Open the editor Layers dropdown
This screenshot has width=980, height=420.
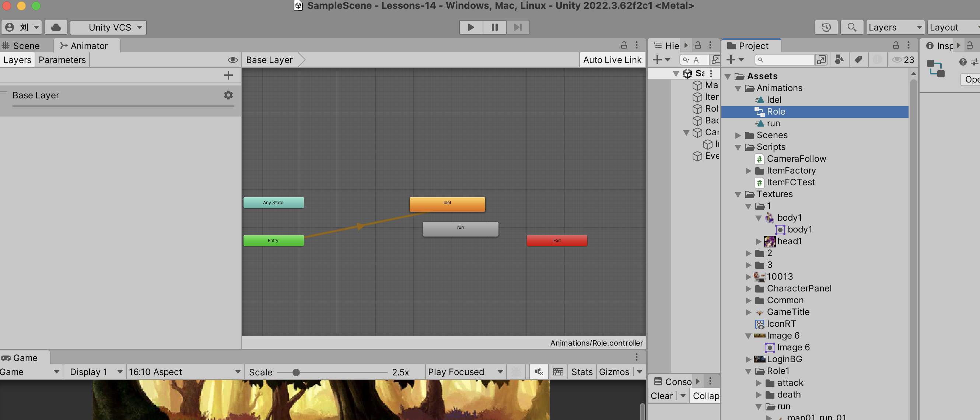click(x=895, y=27)
